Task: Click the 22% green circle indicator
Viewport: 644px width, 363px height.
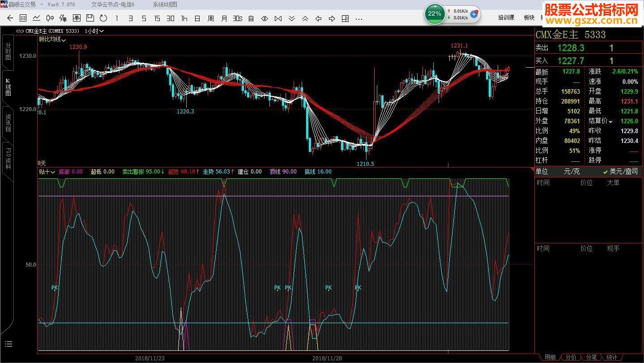Action: (x=435, y=14)
